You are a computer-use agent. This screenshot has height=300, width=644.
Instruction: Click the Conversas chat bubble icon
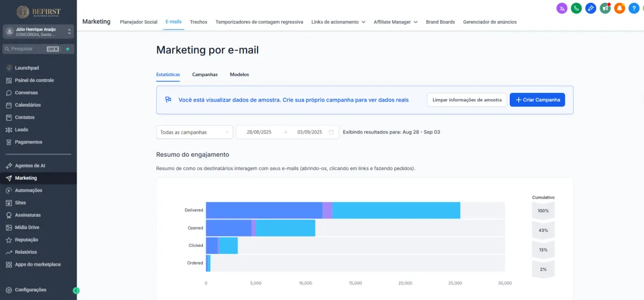(x=9, y=93)
